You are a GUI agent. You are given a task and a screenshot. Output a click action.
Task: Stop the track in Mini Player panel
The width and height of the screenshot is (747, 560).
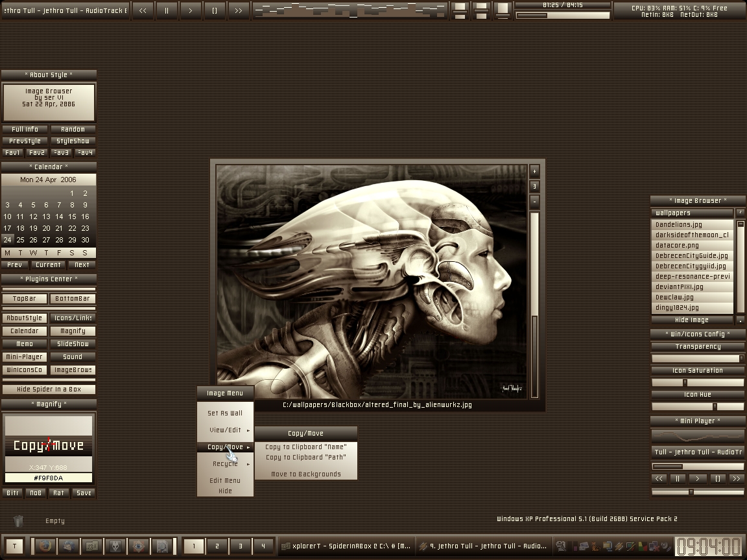(x=717, y=478)
